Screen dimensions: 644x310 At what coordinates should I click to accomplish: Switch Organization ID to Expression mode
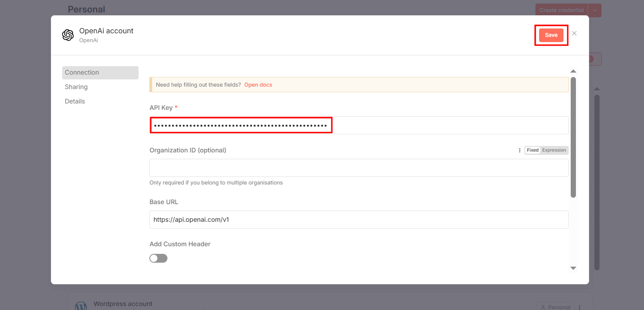point(554,150)
